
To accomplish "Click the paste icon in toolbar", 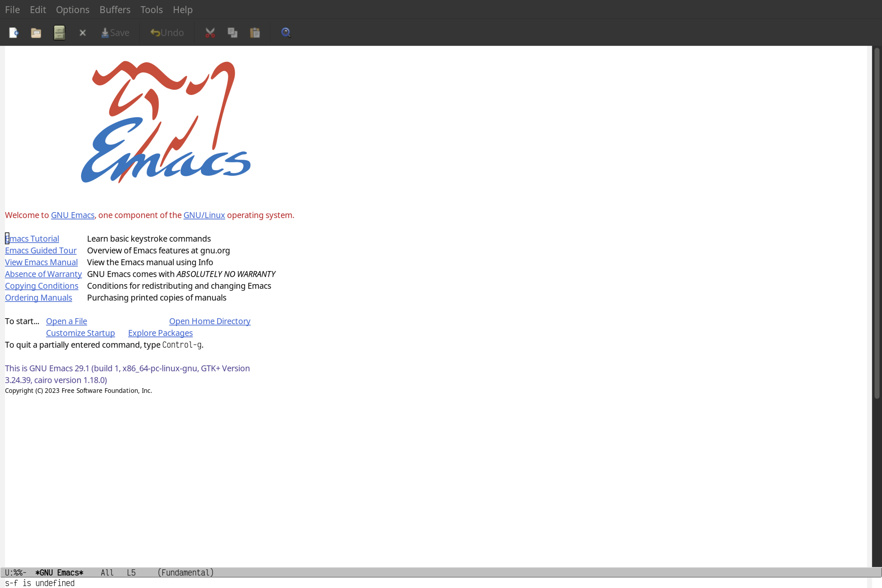I will click(255, 32).
